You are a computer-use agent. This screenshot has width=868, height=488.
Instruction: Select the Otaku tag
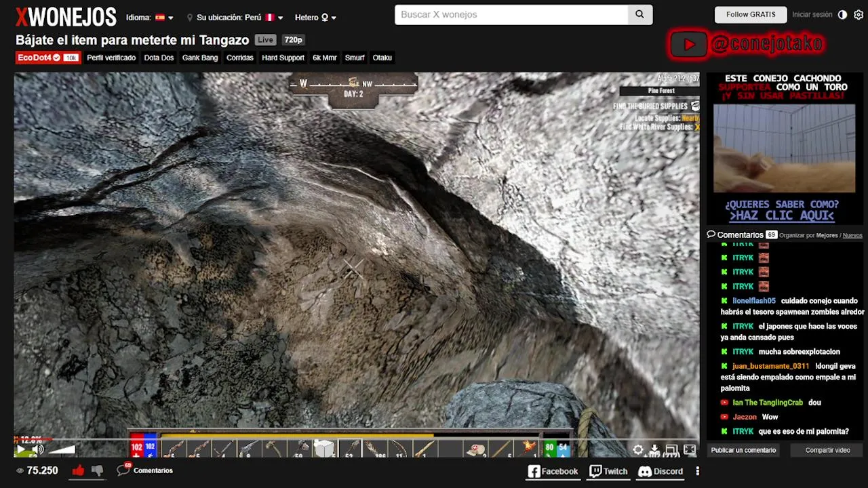[x=382, y=58]
